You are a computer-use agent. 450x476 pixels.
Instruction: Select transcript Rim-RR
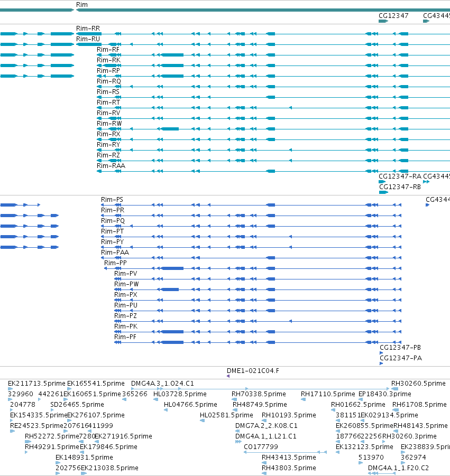[88, 28]
